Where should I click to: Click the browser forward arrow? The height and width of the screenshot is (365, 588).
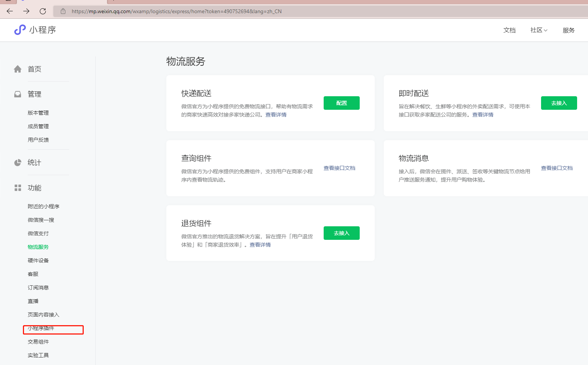(26, 11)
